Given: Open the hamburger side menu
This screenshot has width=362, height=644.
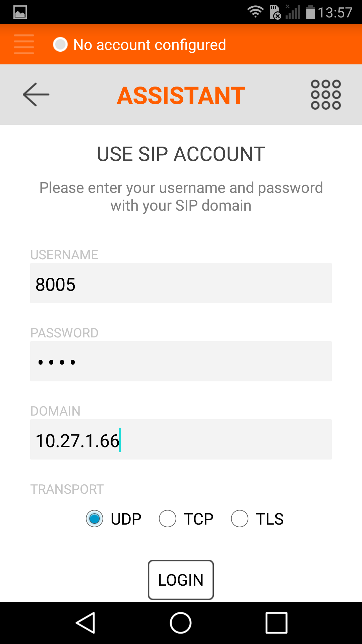Looking at the screenshot, I should [x=24, y=44].
